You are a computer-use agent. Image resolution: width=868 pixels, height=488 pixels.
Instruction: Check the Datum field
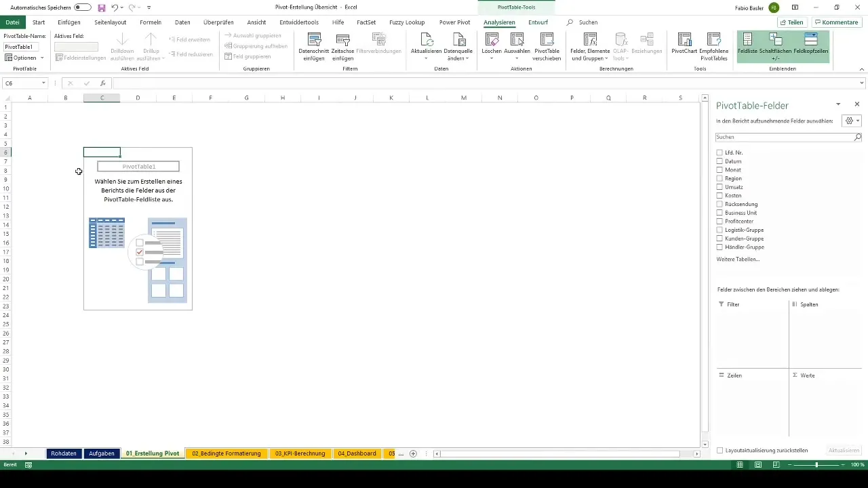[x=719, y=161]
